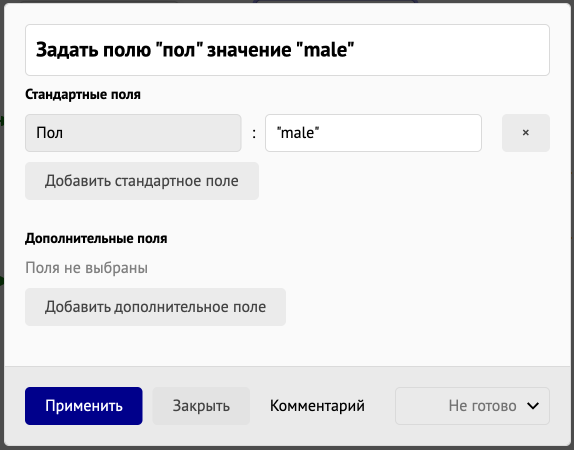This screenshot has height=450, width=574.
Task: Click blank space right of Добавить стандартное поле
Action: click(405, 181)
